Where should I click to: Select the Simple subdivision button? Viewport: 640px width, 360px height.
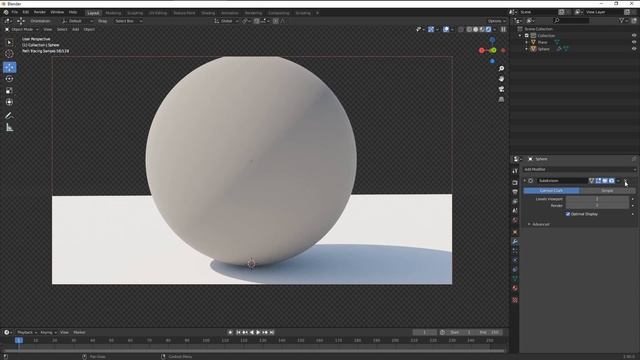(x=607, y=191)
